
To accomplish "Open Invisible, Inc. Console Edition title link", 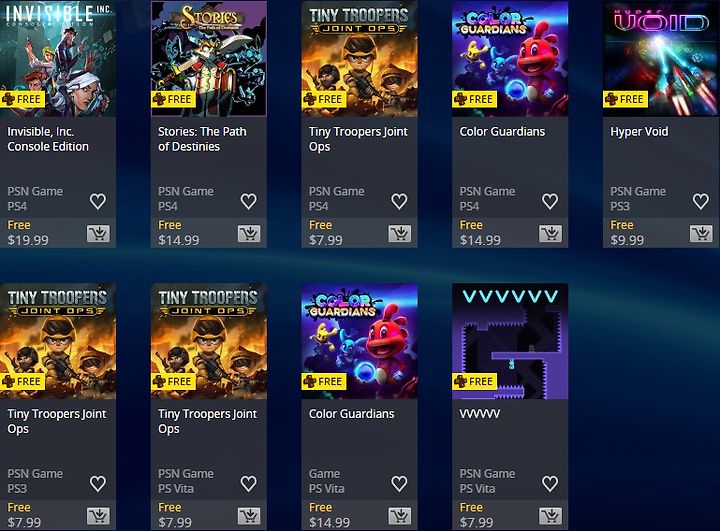I will (x=48, y=139).
